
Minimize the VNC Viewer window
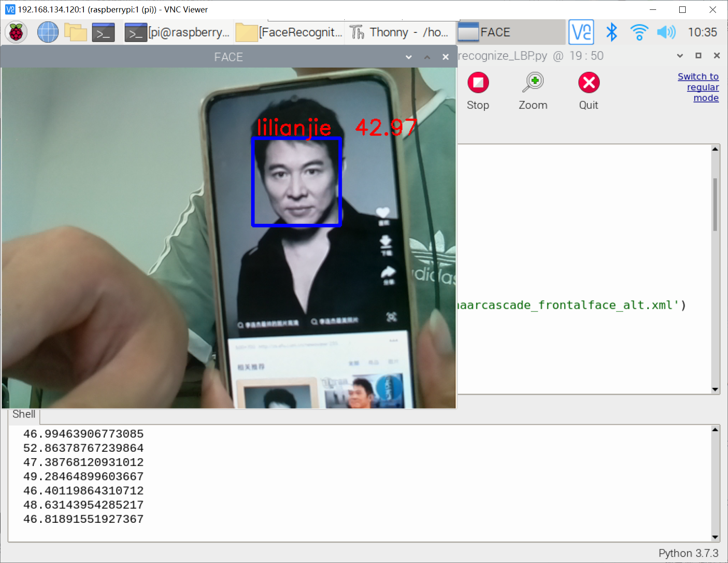click(653, 9)
